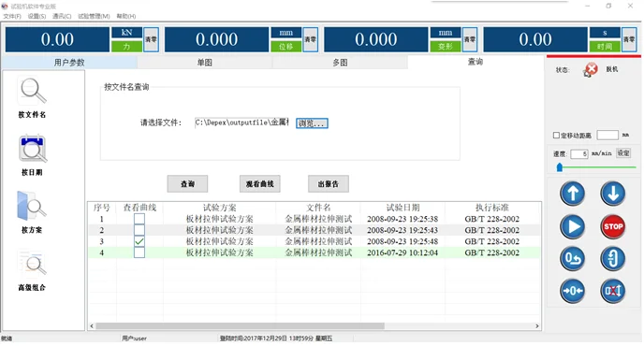The width and height of the screenshot is (644, 346).
Task: Click the 清零 button beside the 变形 display
Action: tap(470, 39)
